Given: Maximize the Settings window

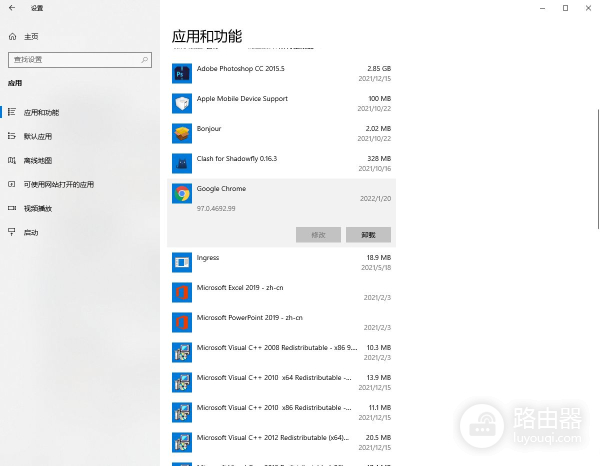Looking at the screenshot, I should coord(565,8).
